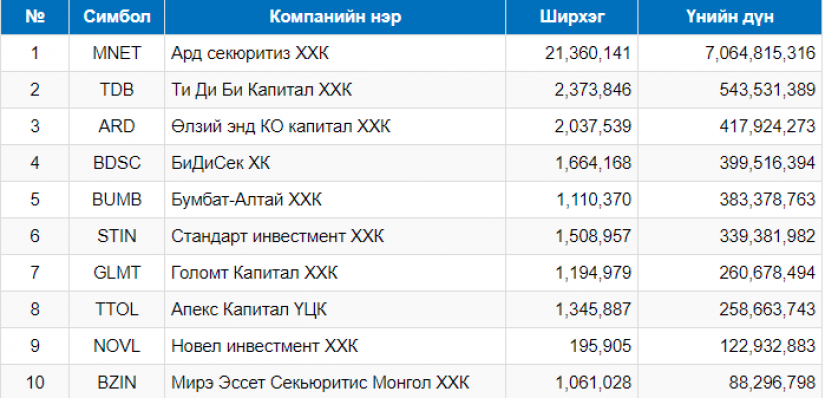The height and width of the screenshot is (398, 825).
Task: Click the quantity 21,360,141
Action: [x=588, y=53]
